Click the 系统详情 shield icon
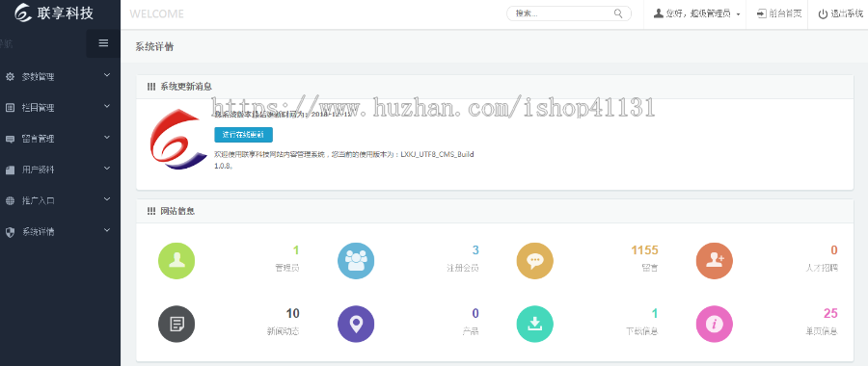Image resolution: width=868 pixels, height=366 pixels. click(x=10, y=232)
